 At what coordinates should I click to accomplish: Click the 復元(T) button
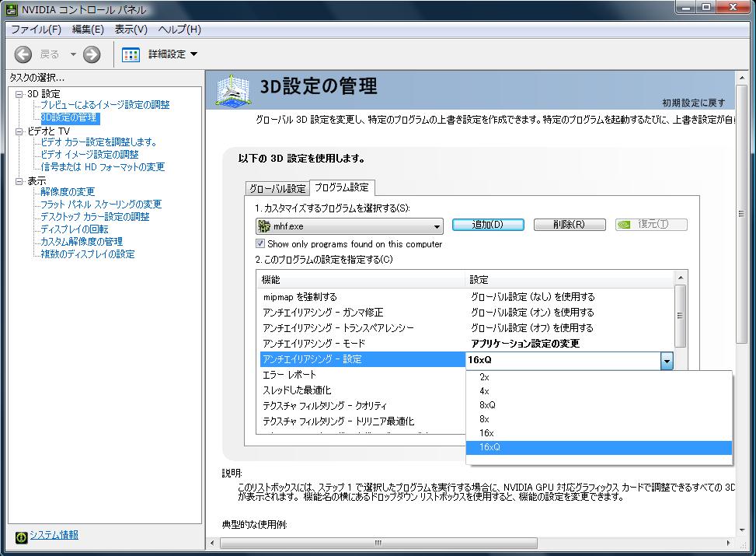tap(651, 225)
